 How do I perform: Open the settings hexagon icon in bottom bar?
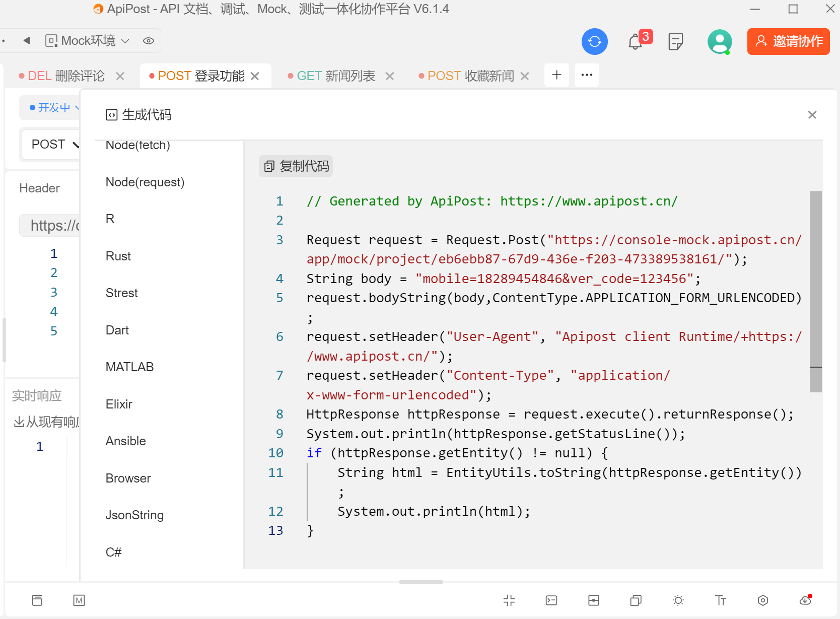[x=763, y=600]
